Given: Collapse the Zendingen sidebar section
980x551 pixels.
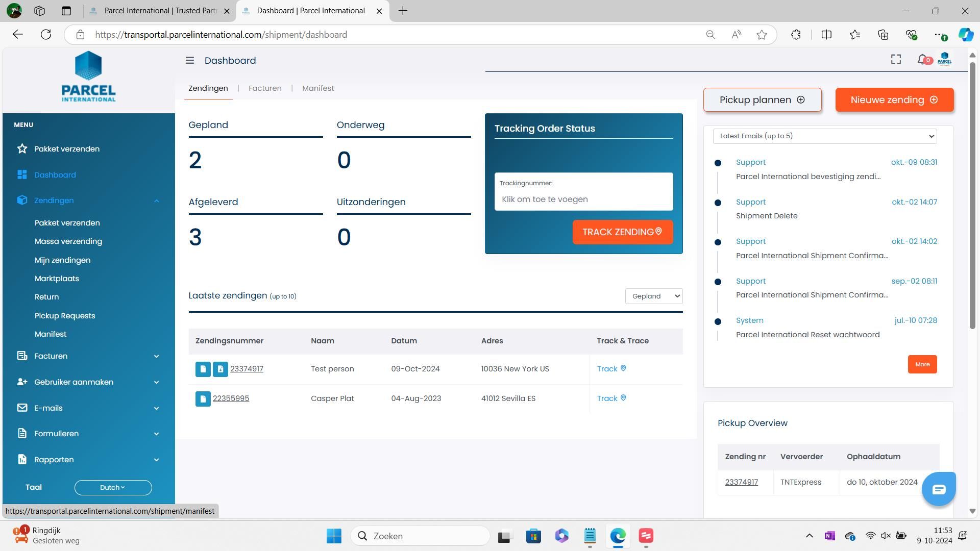Looking at the screenshot, I should [x=156, y=201].
